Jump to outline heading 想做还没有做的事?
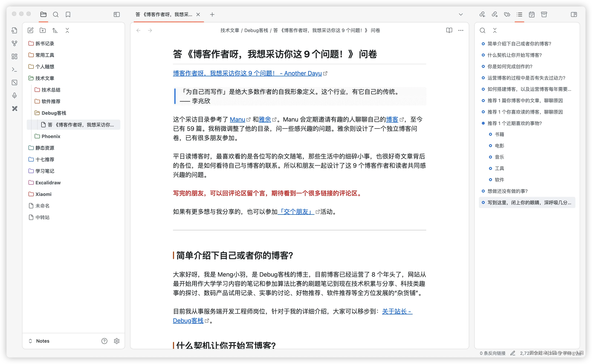The height and width of the screenshot is (364, 592). click(x=507, y=191)
